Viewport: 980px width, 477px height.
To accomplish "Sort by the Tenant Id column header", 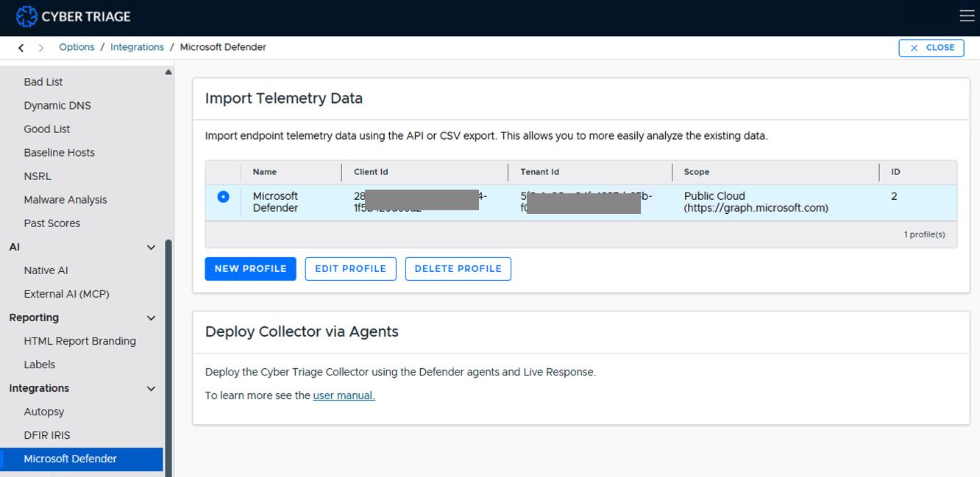I will pyautogui.click(x=540, y=172).
